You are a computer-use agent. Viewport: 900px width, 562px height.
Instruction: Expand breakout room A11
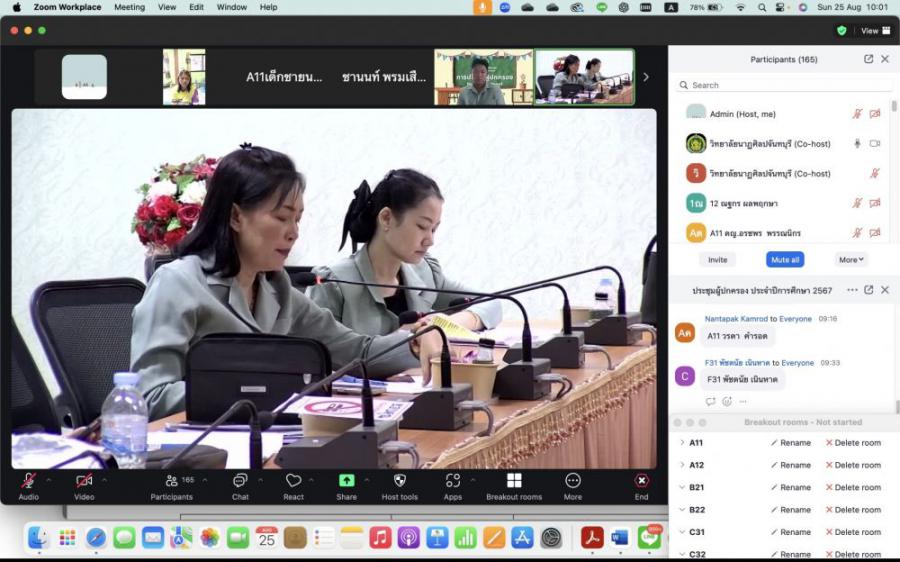click(682, 443)
